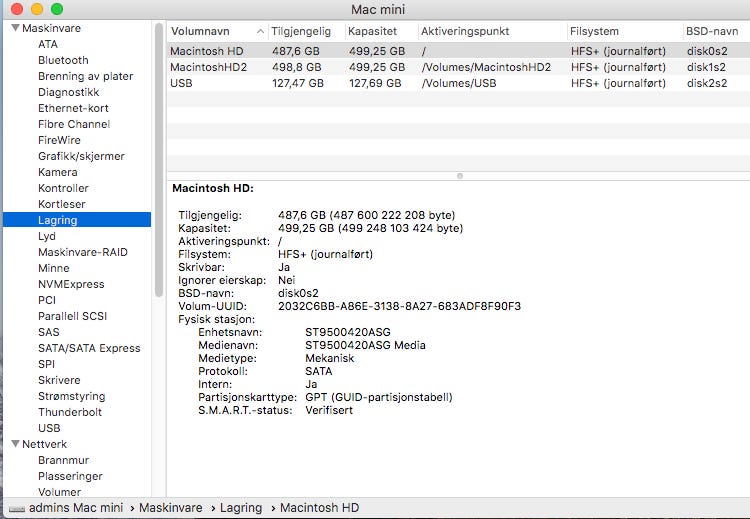This screenshot has width=750, height=519.
Task: Select SPI in the sidebar
Action: pos(46,364)
